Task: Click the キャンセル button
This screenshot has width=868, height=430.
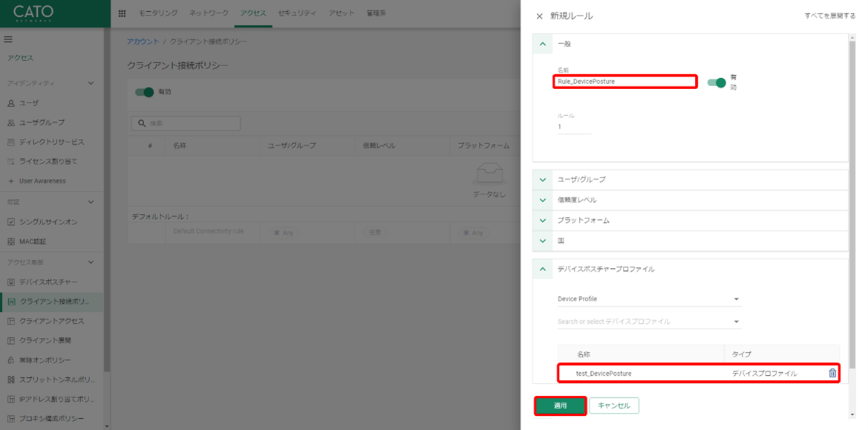Action: point(614,405)
